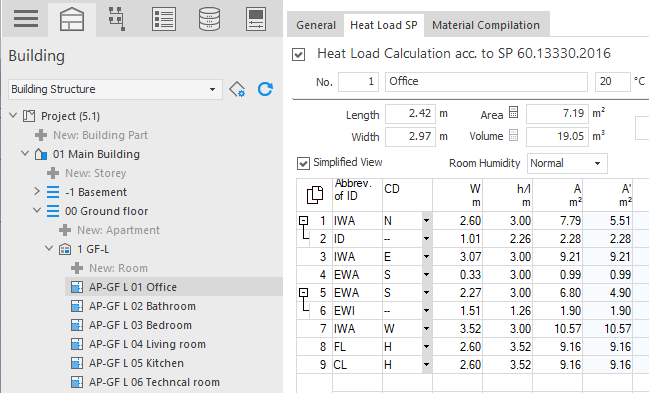The image size is (649, 393).
Task: Collapse the row 5 EWA group box
Action: [303, 293]
